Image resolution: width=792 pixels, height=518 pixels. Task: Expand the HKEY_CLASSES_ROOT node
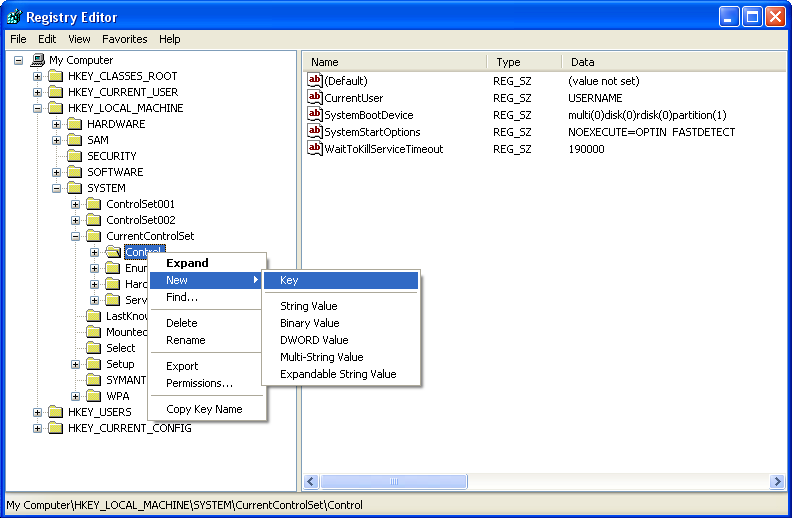tap(38, 76)
